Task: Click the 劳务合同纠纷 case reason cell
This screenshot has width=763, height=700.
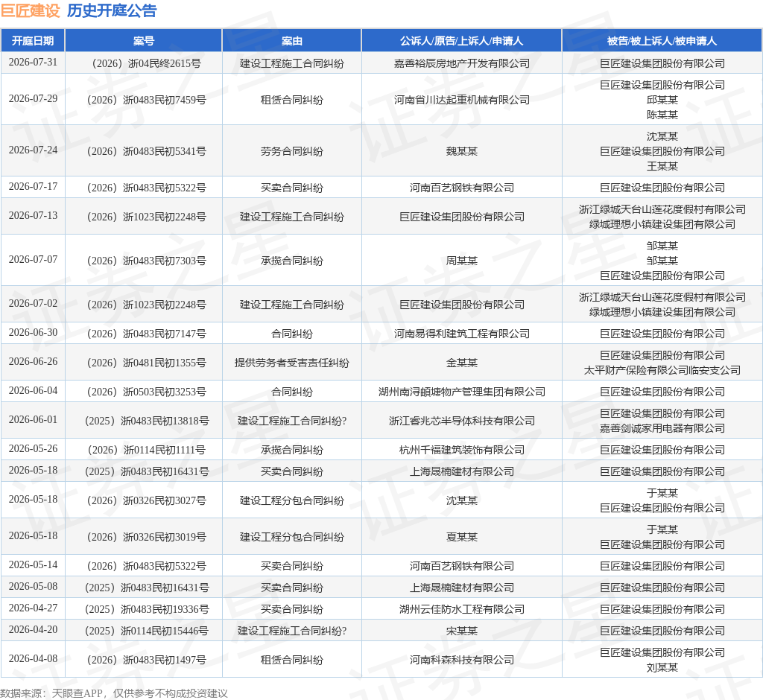Action: tap(292, 151)
